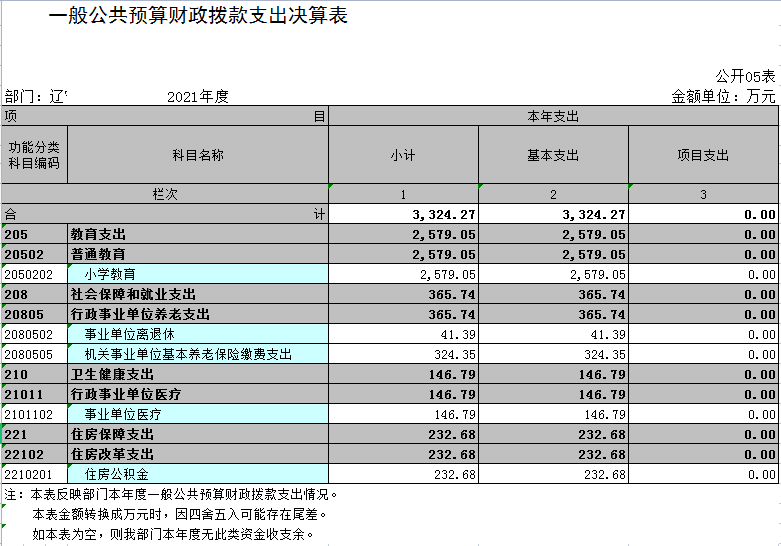This screenshot has width=781, height=546.
Task: Select note 如本表为空 line
Action: click(x=173, y=534)
